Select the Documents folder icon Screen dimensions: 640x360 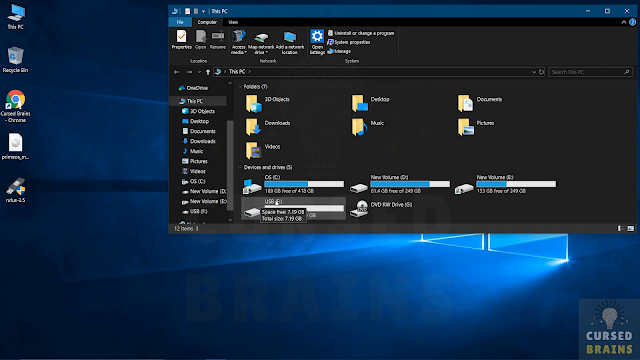tap(466, 103)
